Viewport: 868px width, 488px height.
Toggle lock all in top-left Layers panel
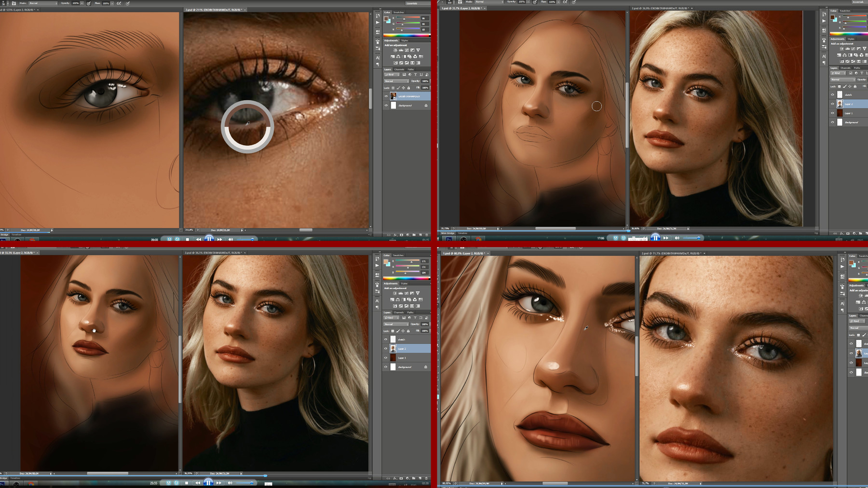click(x=408, y=88)
